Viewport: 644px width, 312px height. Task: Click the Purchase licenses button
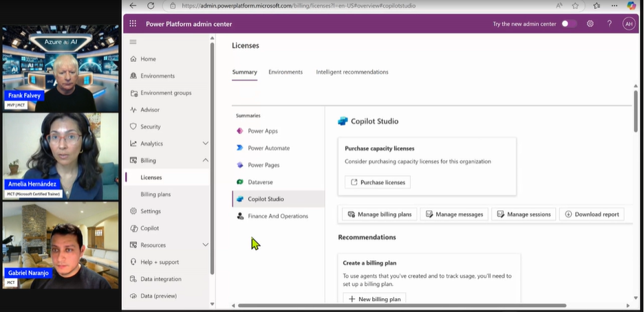[377, 182]
